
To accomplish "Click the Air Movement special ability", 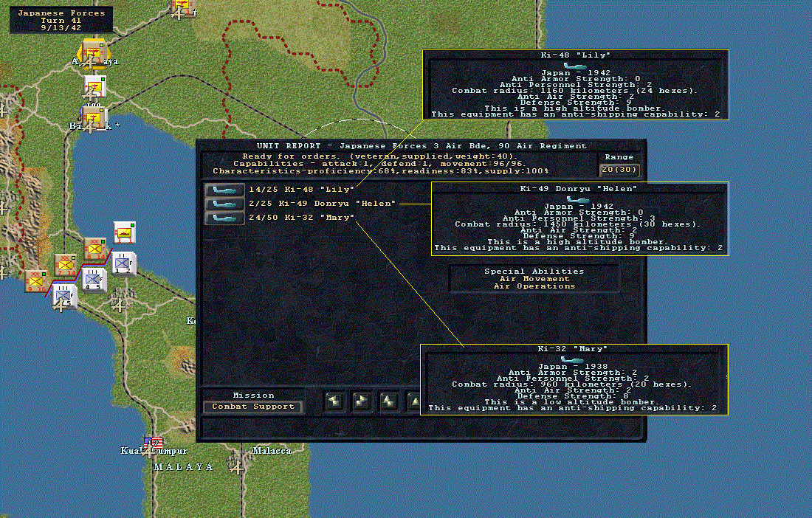I will tap(534, 279).
